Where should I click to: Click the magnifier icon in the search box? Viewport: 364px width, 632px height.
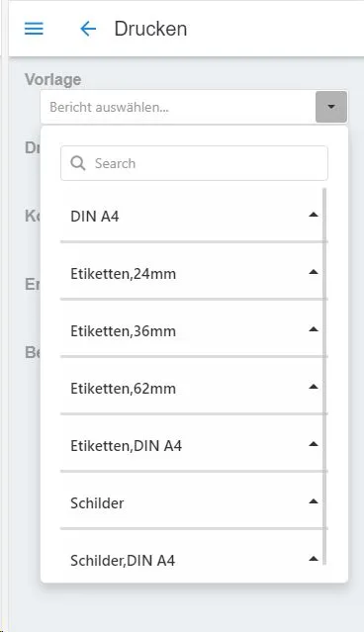78,163
